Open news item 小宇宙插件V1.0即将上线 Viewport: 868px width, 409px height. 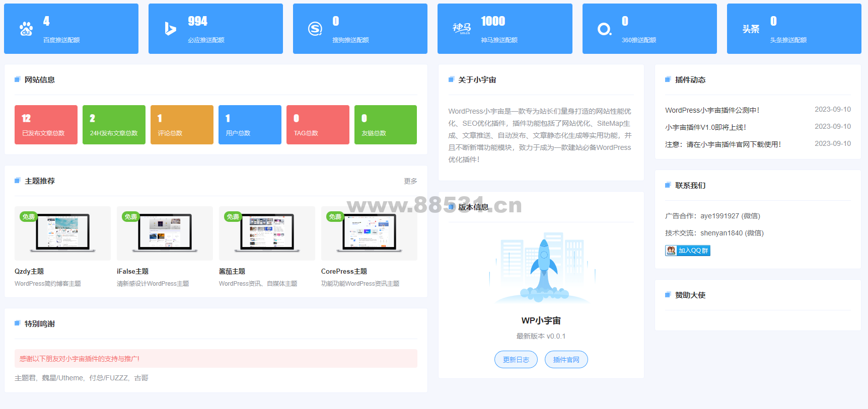705,127
